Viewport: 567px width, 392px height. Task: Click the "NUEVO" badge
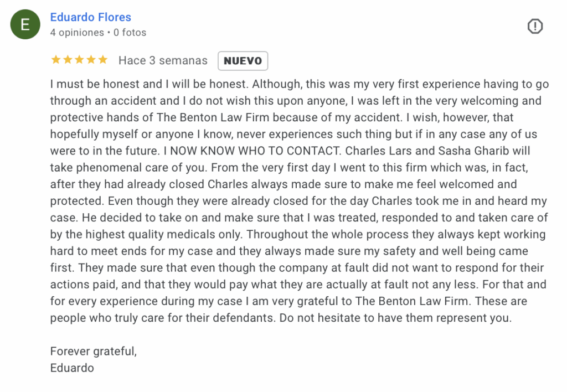[243, 61]
